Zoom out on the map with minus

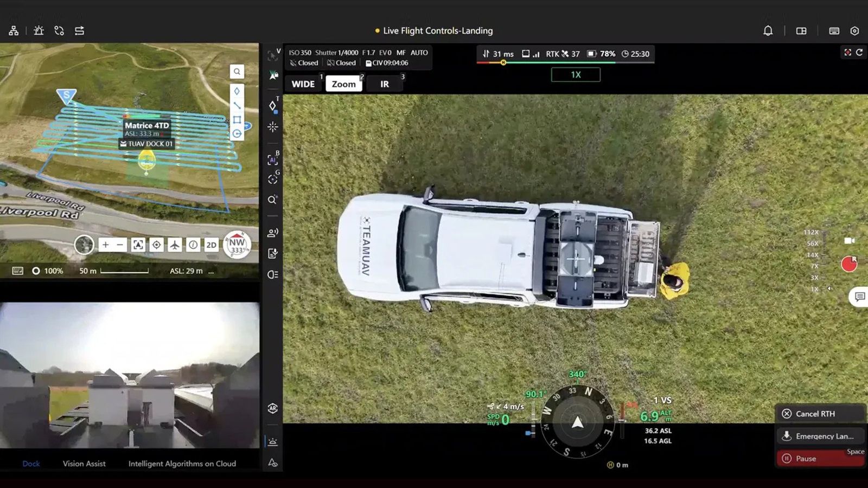[120, 245]
